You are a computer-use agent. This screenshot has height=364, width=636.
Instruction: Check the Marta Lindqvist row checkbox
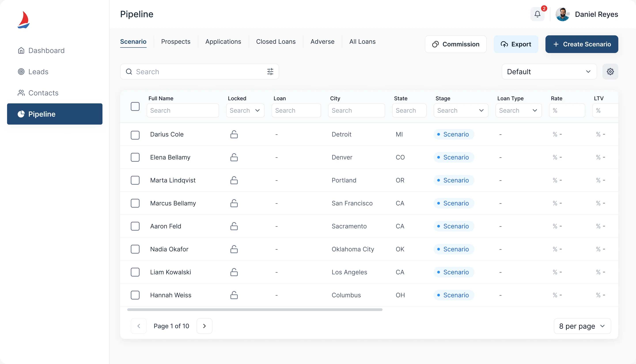click(135, 180)
